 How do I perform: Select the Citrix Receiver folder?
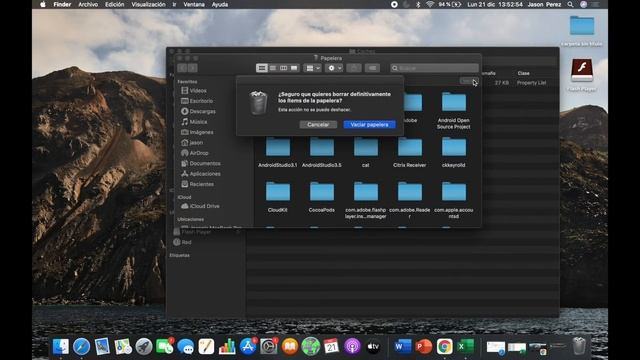pos(410,152)
